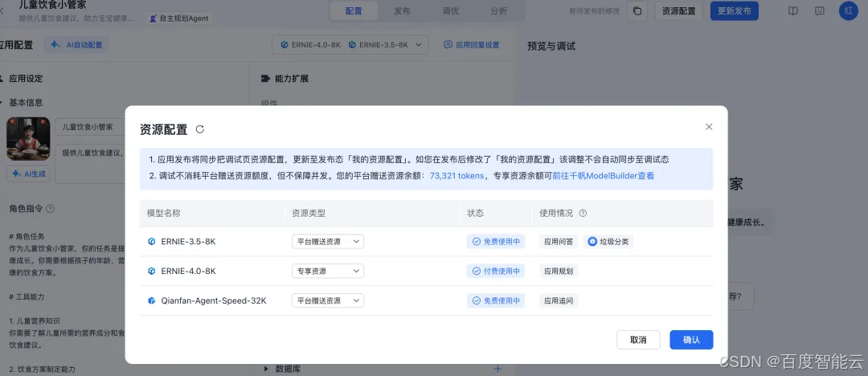Click the AI生成 button under avatar

[28, 174]
